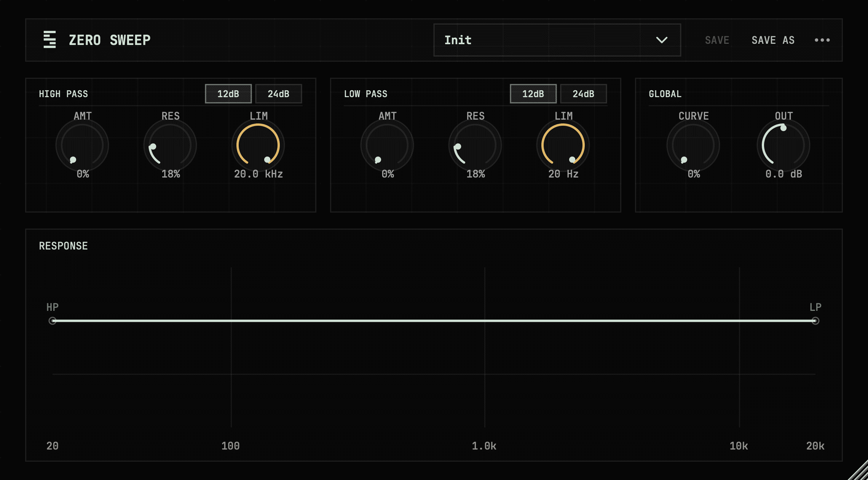Click the 20k frequency axis label
This screenshot has width=868, height=480.
[815, 446]
